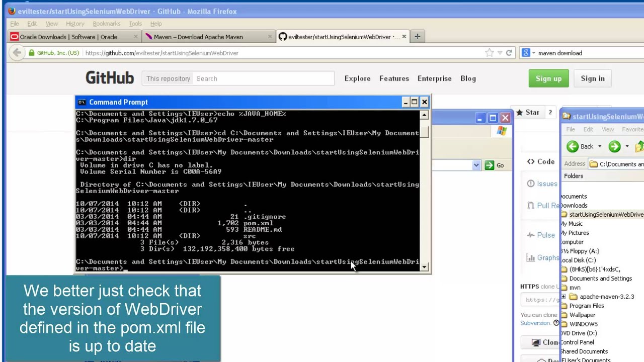Open the Firefox File menu

[x=15, y=24]
